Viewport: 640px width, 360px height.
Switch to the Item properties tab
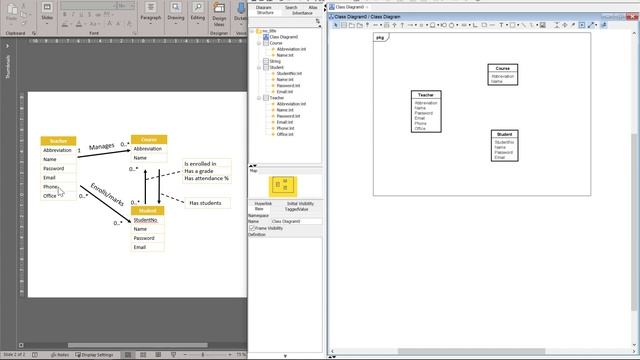(259, 209)
